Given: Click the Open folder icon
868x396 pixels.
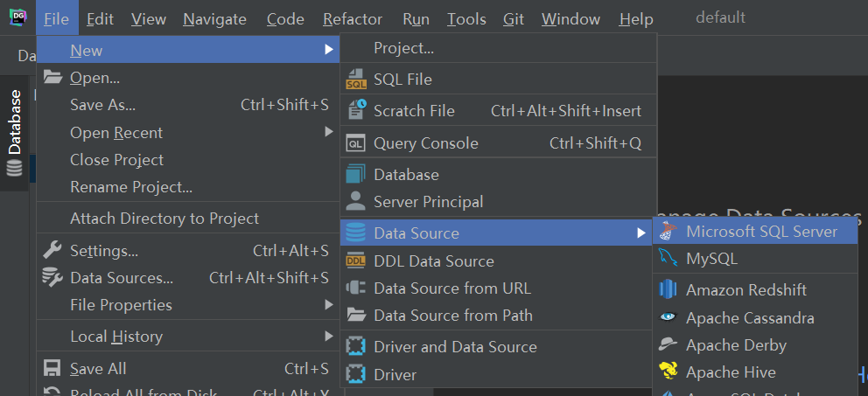Looking at the screenshot, I should click(x=52, y=78).
